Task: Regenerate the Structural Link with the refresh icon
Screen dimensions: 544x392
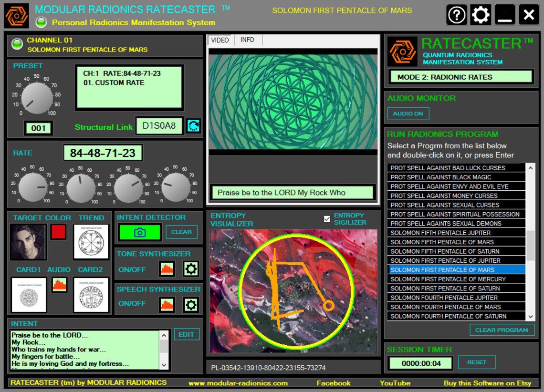Action: pos(193,127)
